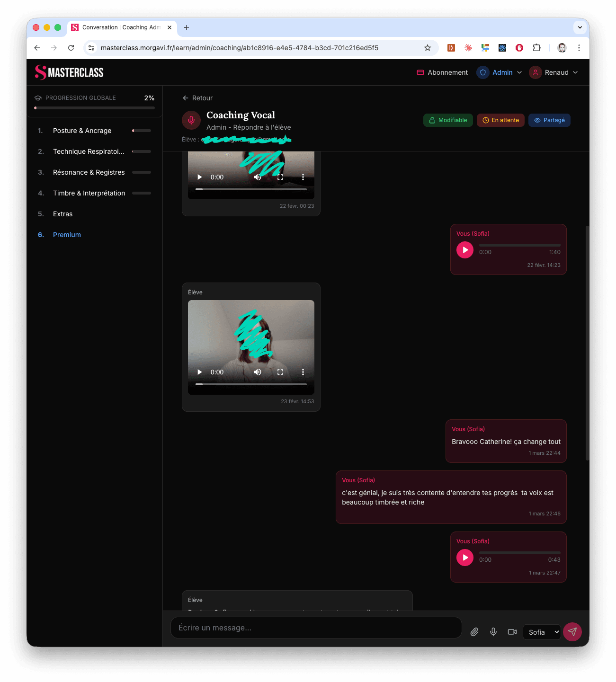Send the message with the paper plane button
This screenshot has width=616, height=682.
tap(572, 632)
